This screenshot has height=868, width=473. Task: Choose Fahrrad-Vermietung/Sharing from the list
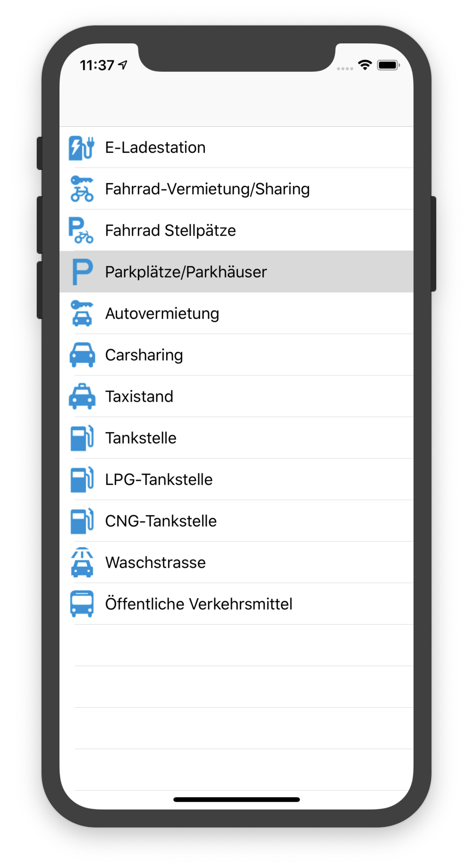coord(207,189)
